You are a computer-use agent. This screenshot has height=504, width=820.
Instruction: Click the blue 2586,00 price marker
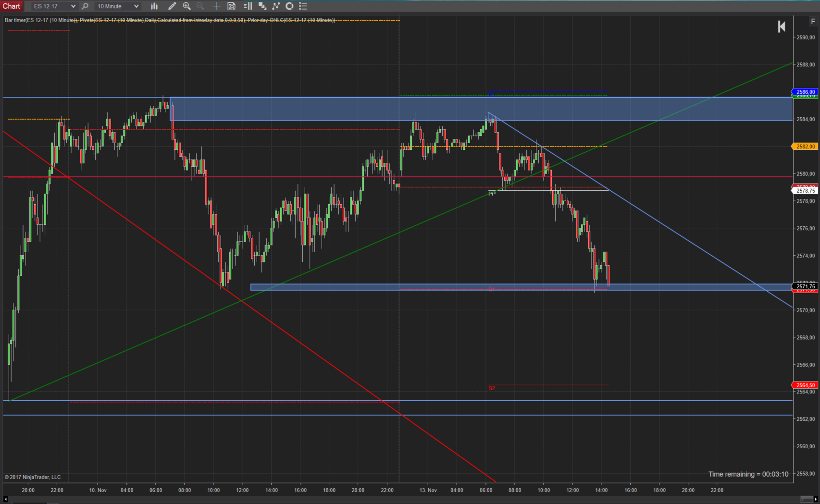[805, 92]
